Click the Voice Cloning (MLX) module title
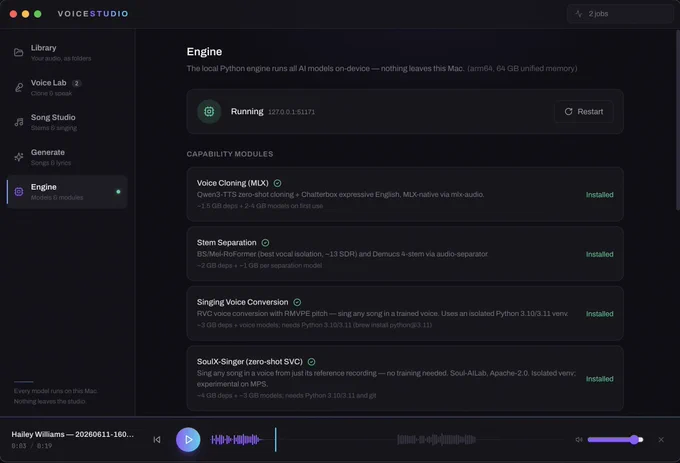 [232, 183]
